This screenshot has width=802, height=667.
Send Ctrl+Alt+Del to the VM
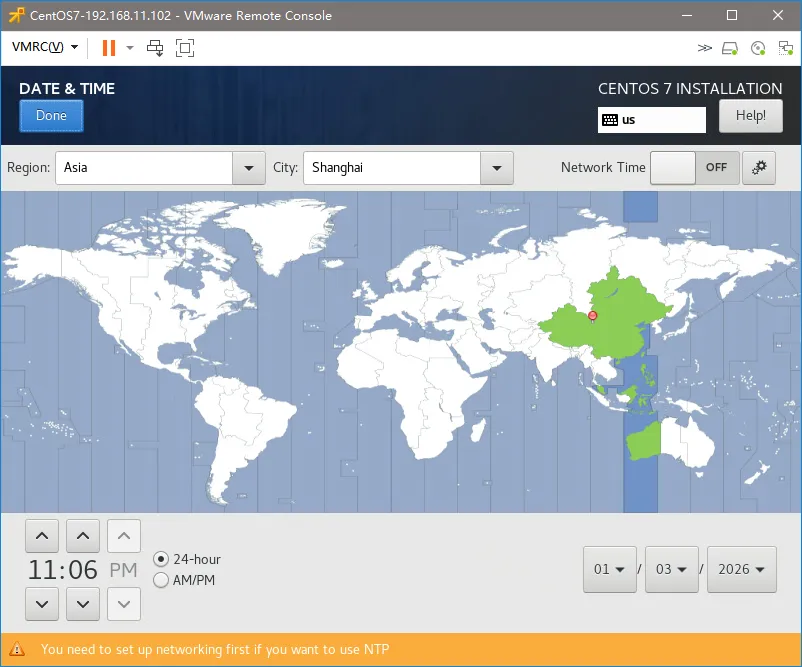click(x=155, y=48)
